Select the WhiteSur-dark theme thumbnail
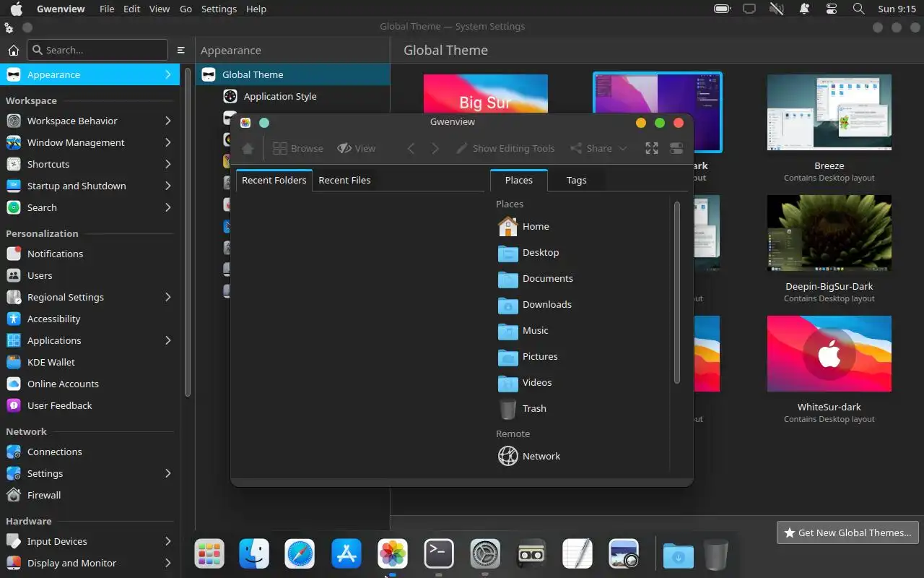 (829, 353)
